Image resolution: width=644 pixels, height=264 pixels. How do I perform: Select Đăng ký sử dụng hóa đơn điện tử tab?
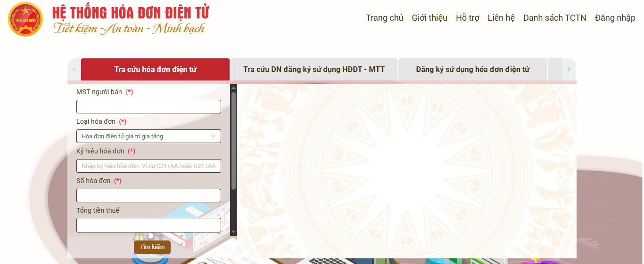pyautogui.click(x=473, y=69)
